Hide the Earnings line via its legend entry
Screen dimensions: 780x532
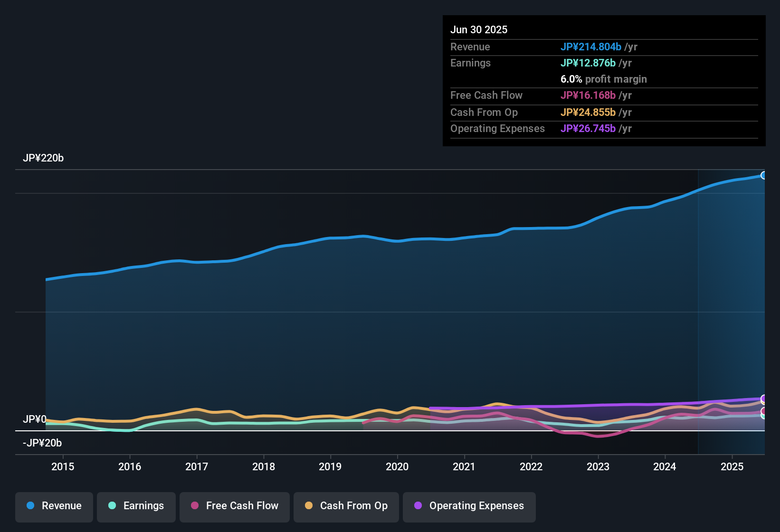(x=136, y=506)
